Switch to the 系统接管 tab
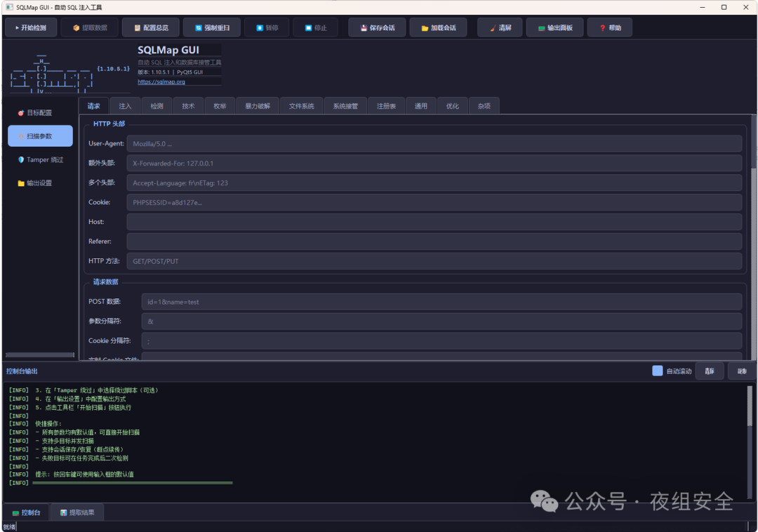Image resolution: width=758 pixels, height=532 pixels. [x=345, y=106]
